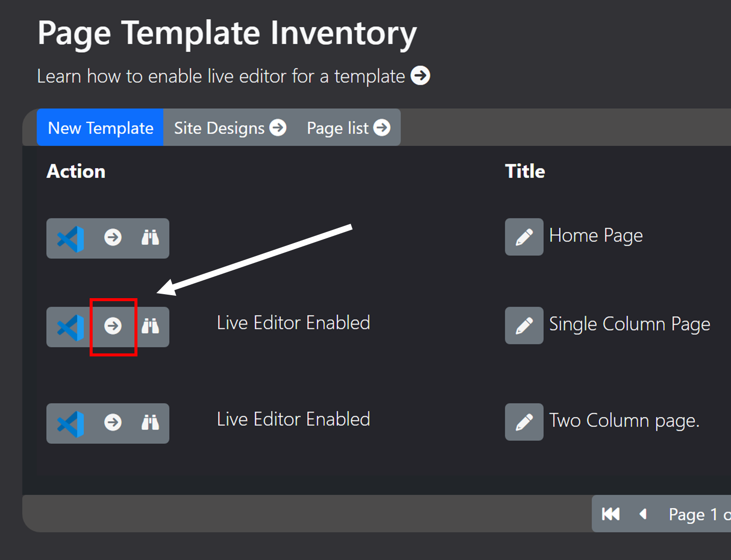Click the Action column header

point(76,171)
